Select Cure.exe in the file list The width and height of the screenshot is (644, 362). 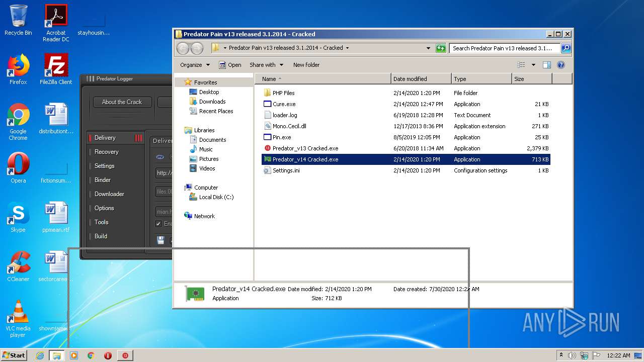pyautogui.click(x=284, y=104)
